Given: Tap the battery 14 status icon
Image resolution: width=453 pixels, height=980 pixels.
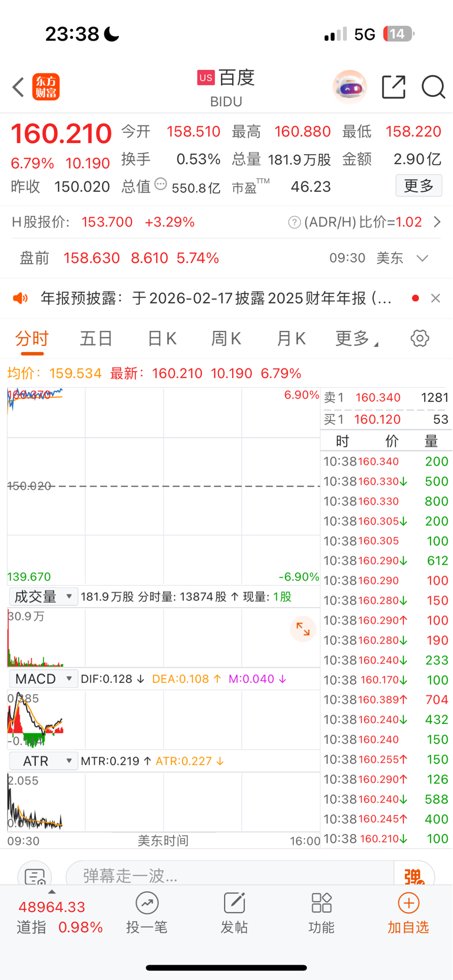Looking at the screenshot, I should click(399, 34).
